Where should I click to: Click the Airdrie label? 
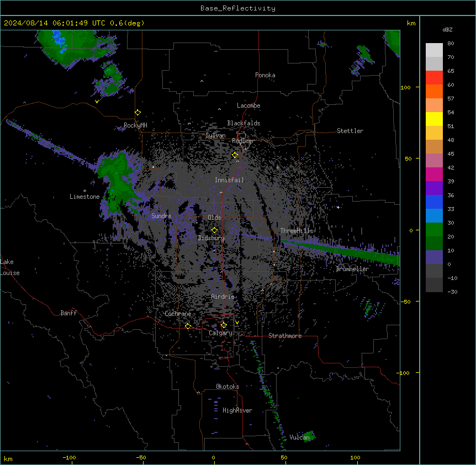pyautogui.click(x=223, y=297)
